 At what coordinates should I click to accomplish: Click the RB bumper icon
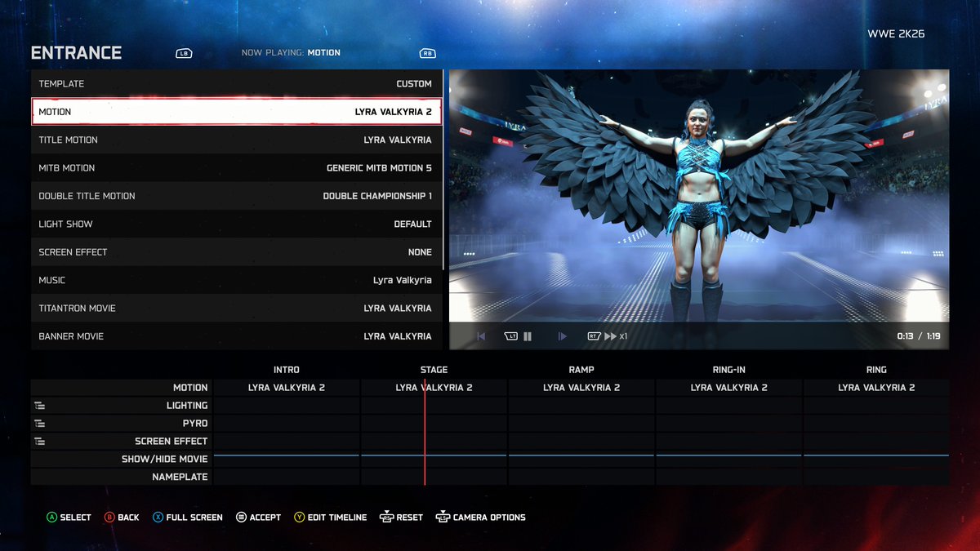(x=427, y=53)
